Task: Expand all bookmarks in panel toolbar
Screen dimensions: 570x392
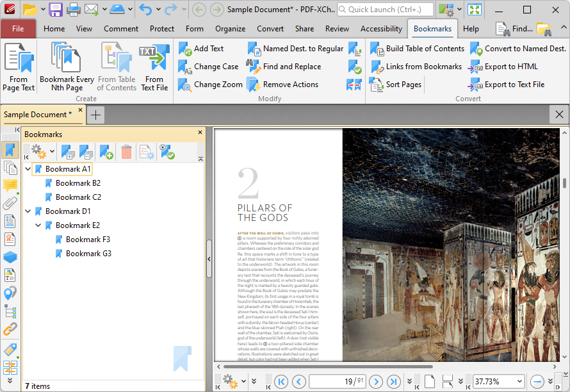Action: pyautogui.click(x=68, y=152)
